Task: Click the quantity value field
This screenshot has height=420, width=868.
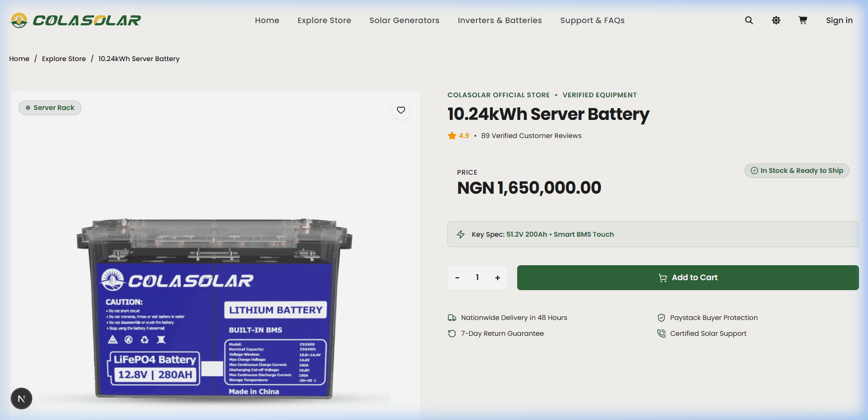Action: pos(477,277)
